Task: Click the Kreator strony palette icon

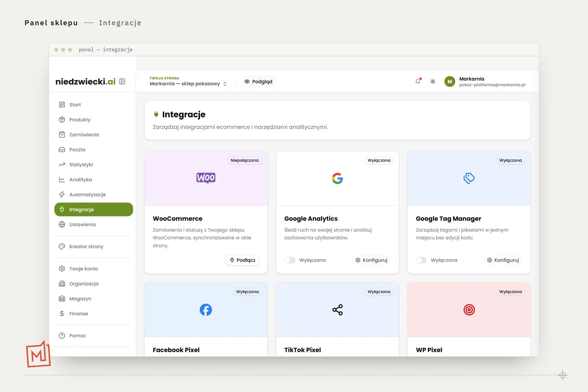Action: (x=62, y=247)
